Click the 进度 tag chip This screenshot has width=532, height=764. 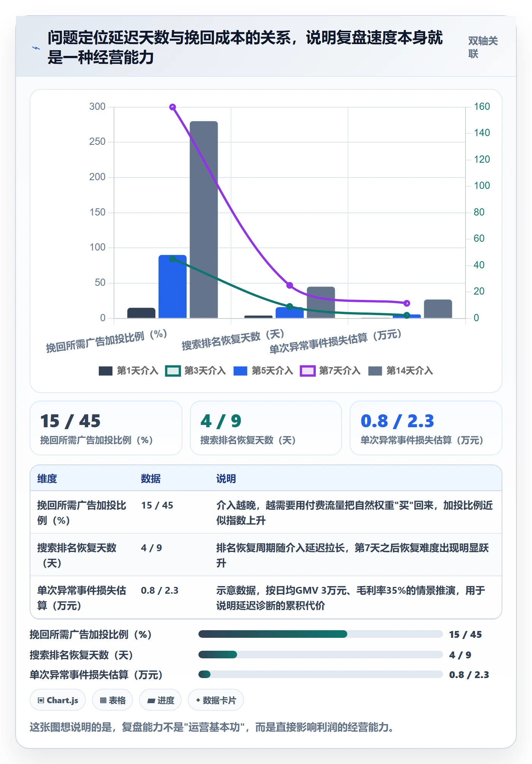[x=160, y=700]
